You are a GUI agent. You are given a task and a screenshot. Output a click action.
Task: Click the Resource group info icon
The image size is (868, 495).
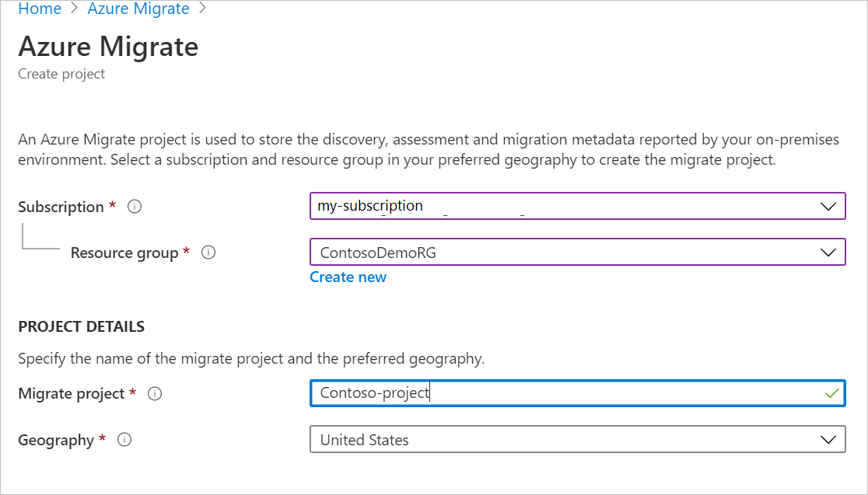coord(208,252)
